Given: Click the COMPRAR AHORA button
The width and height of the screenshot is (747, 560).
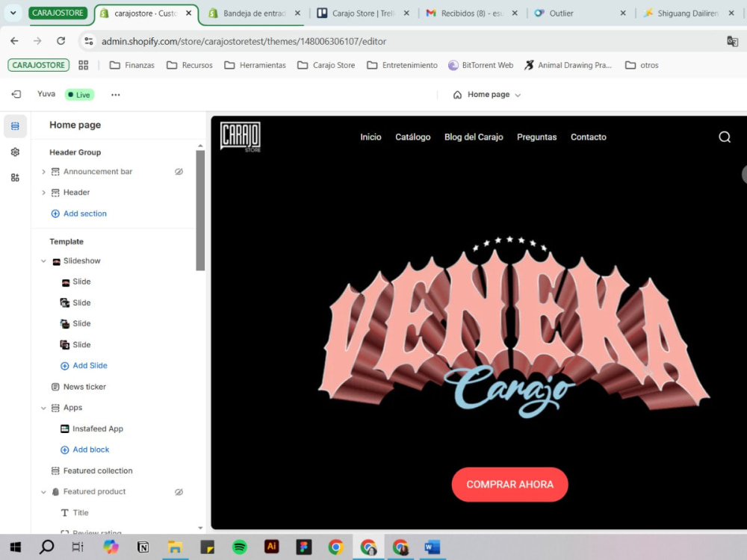Looking at the screenshot, I should tap(509, 485).
